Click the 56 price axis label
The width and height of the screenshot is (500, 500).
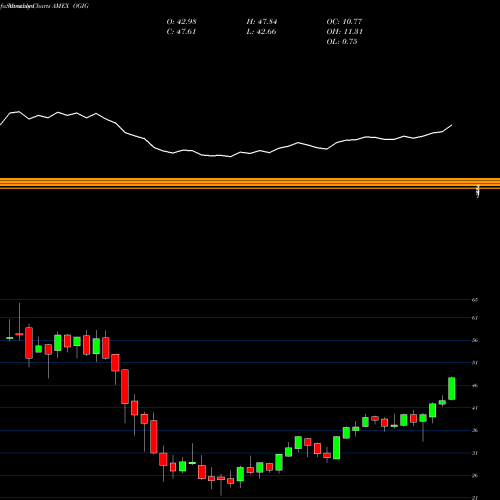click(475, 340)
